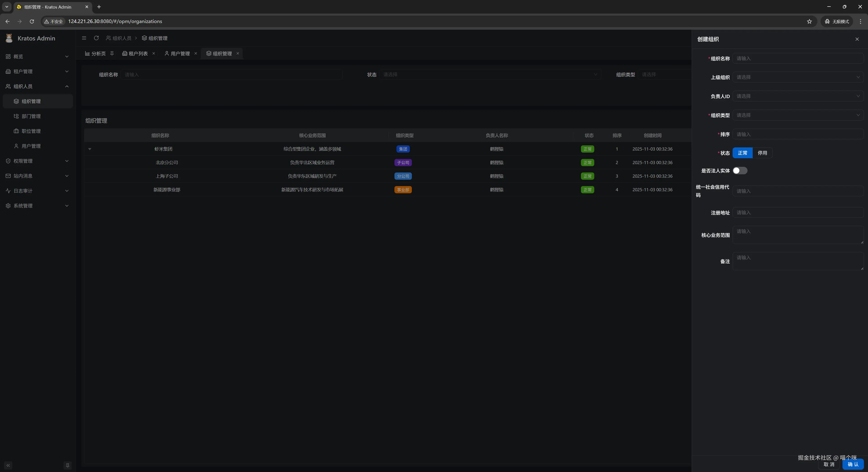Open 部门管理 in the sidebar menu

(31, 116)
